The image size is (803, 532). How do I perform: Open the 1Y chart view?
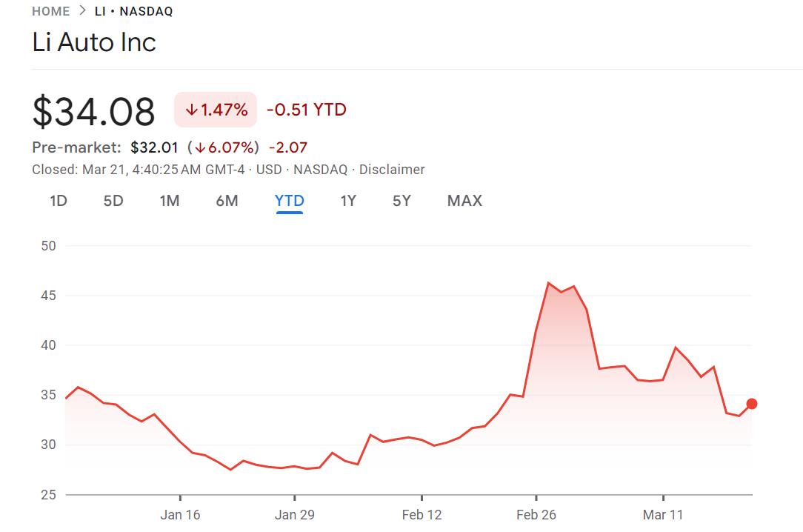click(348, 201)
